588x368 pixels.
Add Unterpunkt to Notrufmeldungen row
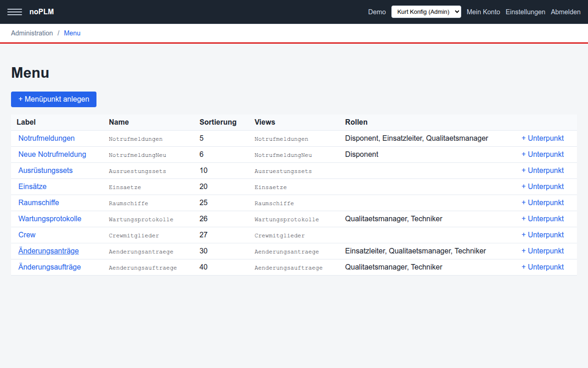(543, 138)
